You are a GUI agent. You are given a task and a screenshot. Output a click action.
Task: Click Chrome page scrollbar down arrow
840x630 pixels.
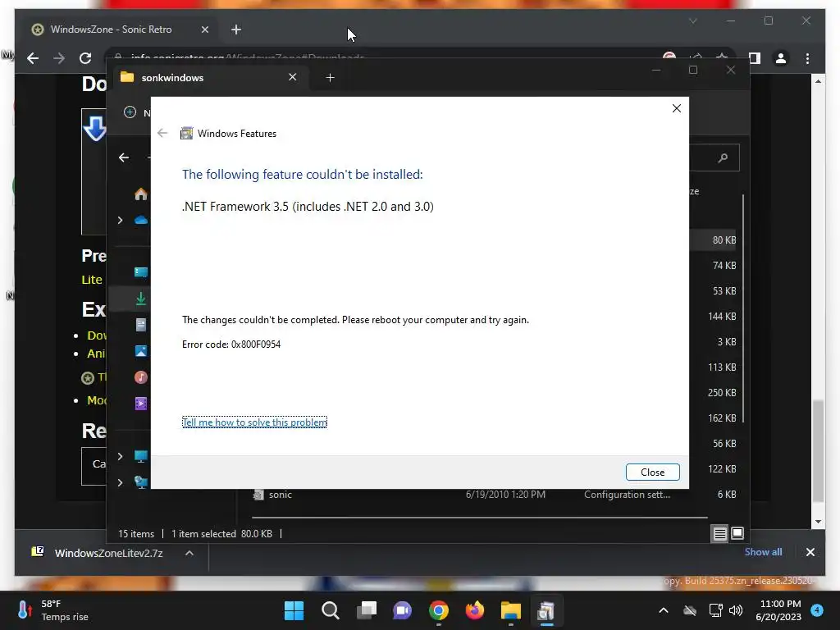pos(818,521)
